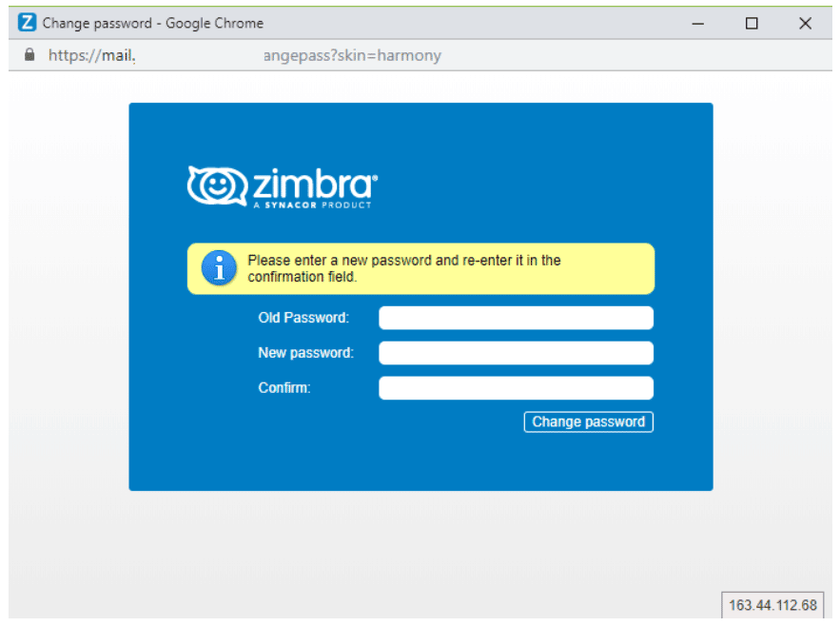Click the "Please enter a new password" message

pyautogui.click(x=404, y=268)
